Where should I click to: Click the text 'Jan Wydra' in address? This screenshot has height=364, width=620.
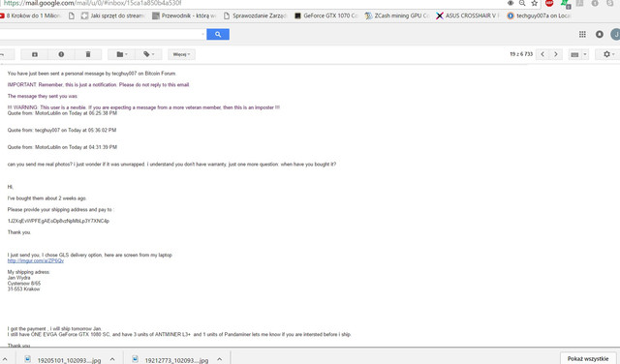[x=18, y=278]
